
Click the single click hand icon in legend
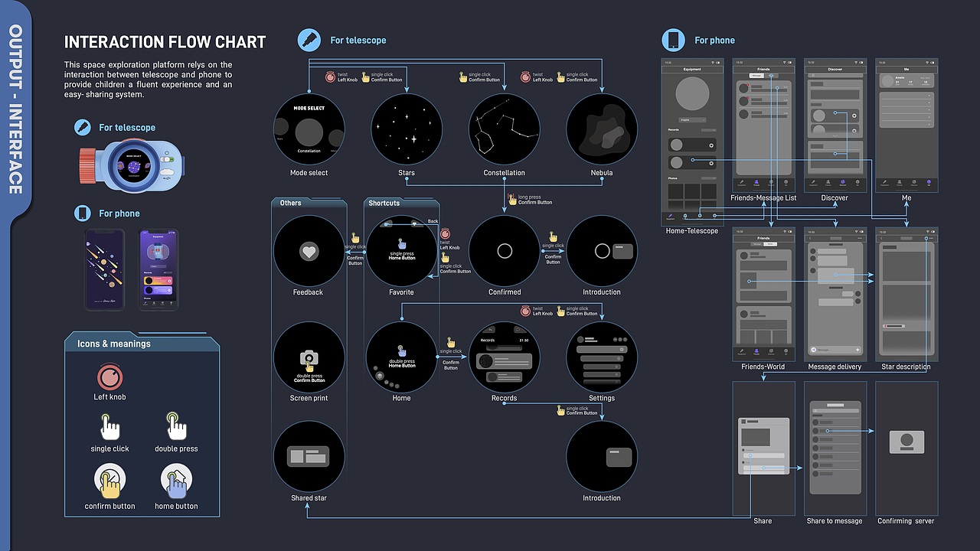[x=110, y=426]
